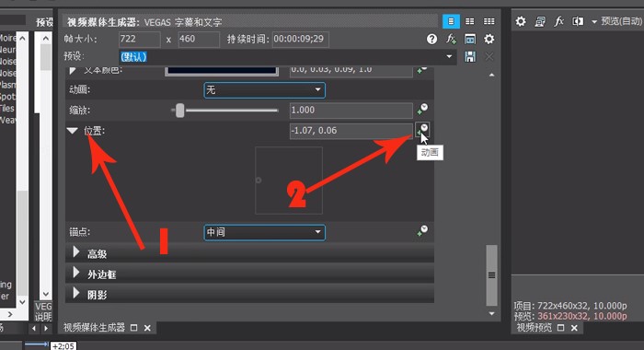
Task: Open the 预览(自动) quality dropdown
Action: pyautogui.click(x=616, y=21)
